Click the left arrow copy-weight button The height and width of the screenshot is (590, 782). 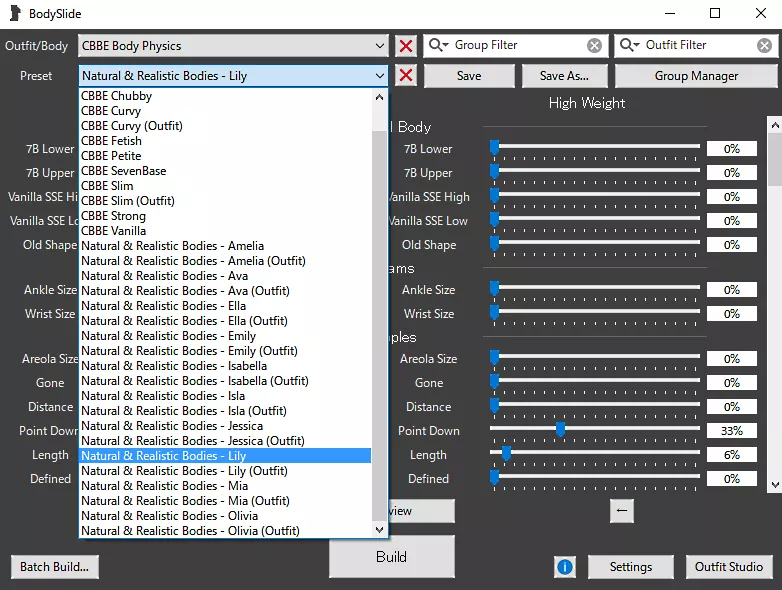[x=622, y=511]
